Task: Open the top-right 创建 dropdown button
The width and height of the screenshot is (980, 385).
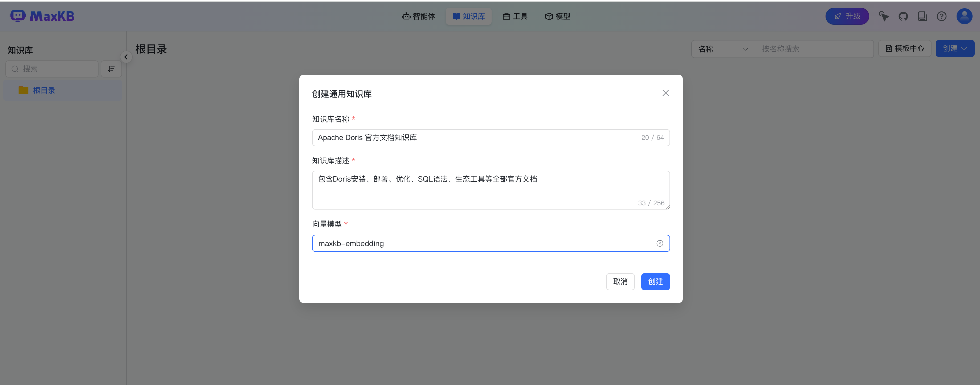Action: point(954,49)
